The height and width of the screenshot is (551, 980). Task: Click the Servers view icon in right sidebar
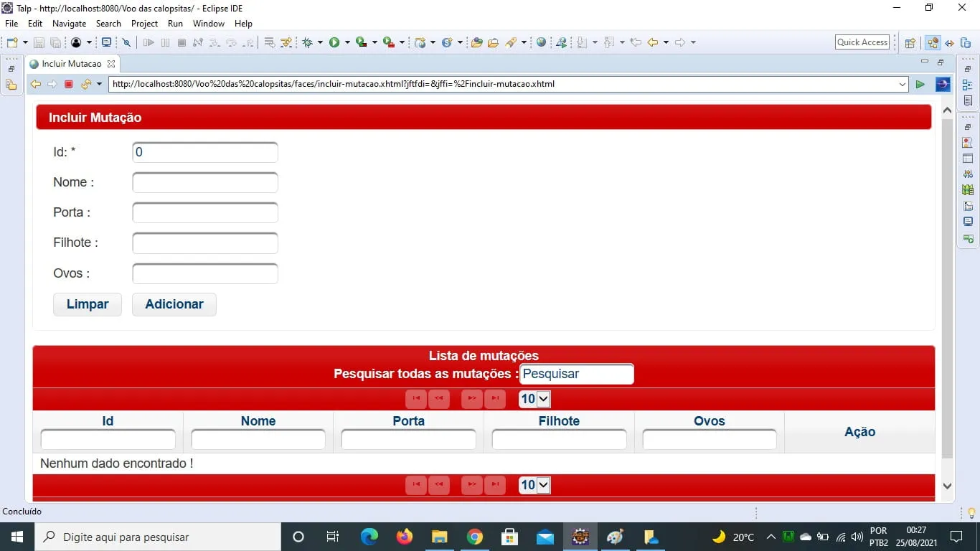tap(968, 174)
